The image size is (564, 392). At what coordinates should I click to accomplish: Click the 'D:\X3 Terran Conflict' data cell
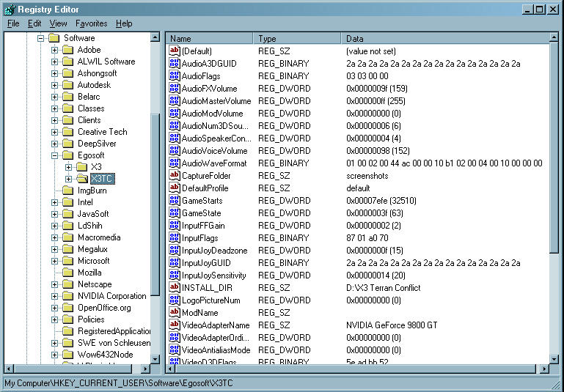click(383, 288)
